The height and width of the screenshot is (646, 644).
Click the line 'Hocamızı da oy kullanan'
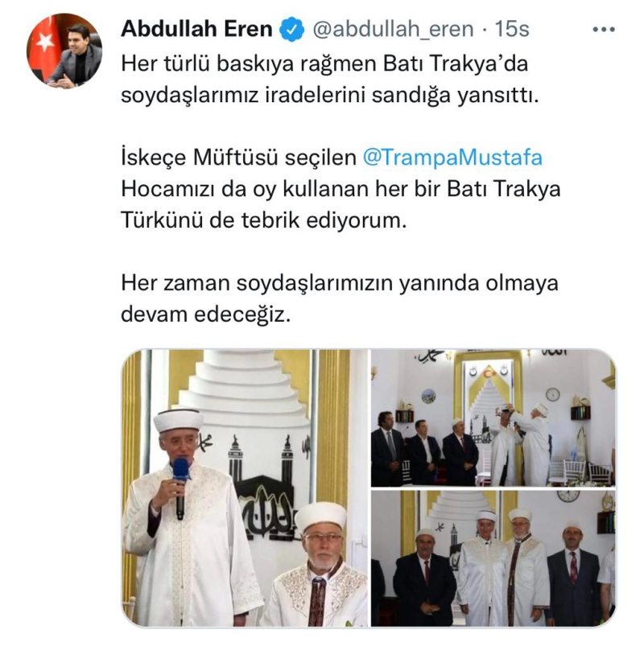[341, 189]
